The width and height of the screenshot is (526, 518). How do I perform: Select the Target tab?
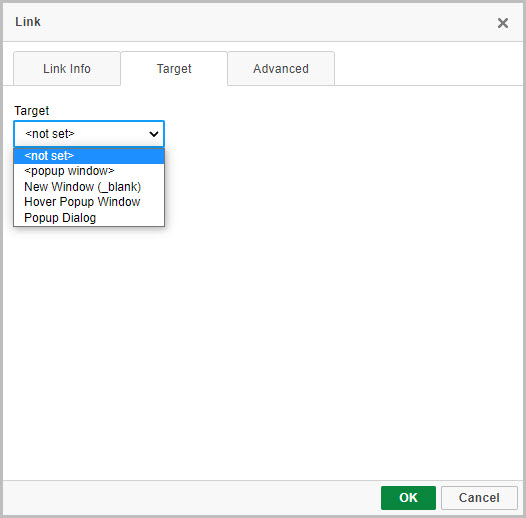coord(174,68)
